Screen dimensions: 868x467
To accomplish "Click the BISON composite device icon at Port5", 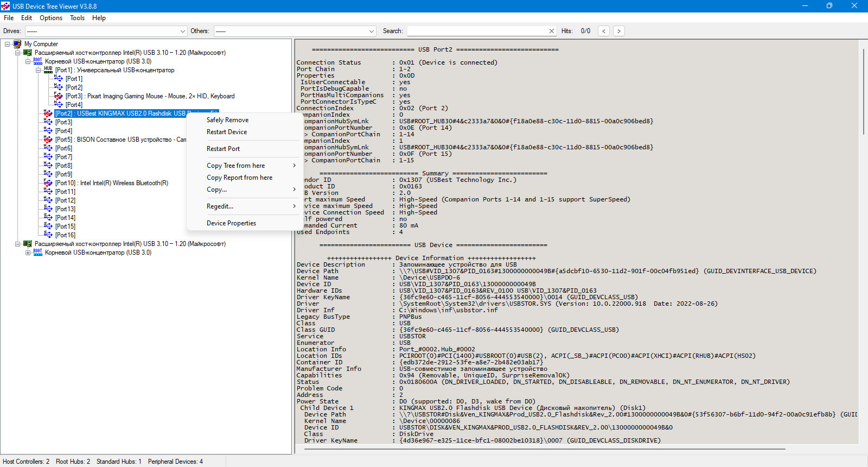I will pyautogui.click(x=48, y=140).
